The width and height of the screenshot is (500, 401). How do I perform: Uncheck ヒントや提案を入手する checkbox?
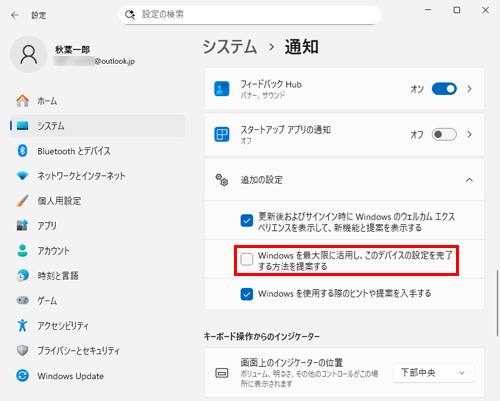click(247, 294)
